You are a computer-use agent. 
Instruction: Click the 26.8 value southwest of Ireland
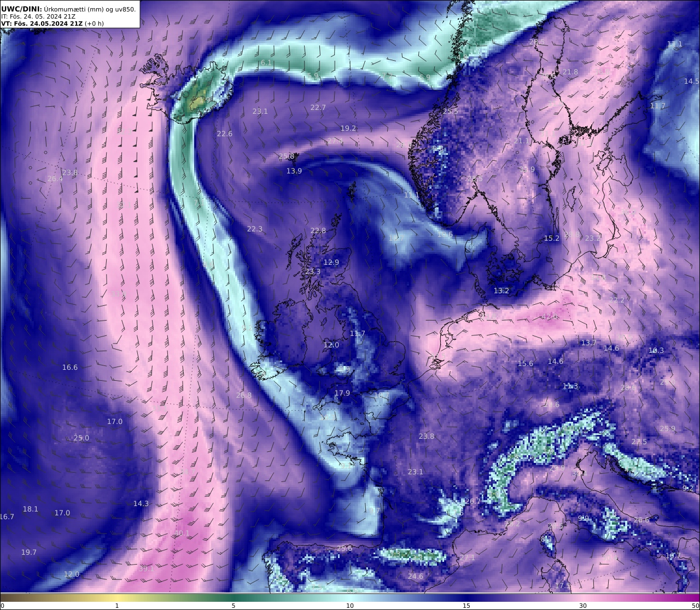(244, 396)
